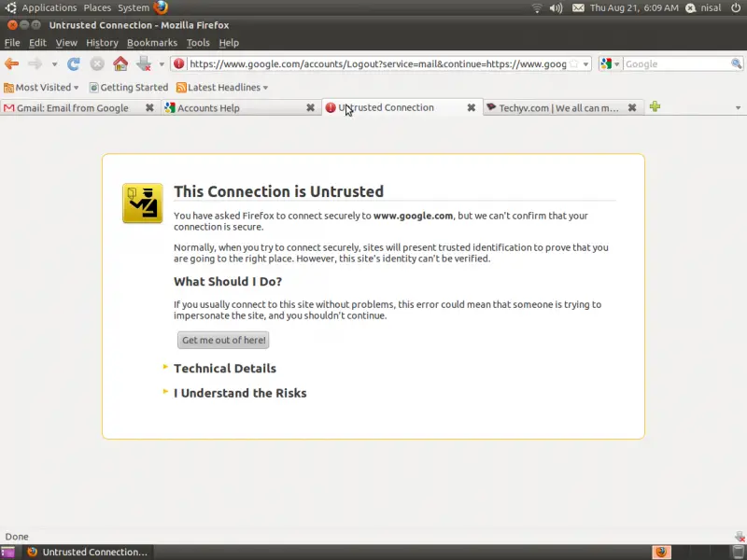The width and height of the screenshot is (747, 560).
Task: Open the dropdown arrow next to the downloads icon
Action: click(x=162, y=64)
